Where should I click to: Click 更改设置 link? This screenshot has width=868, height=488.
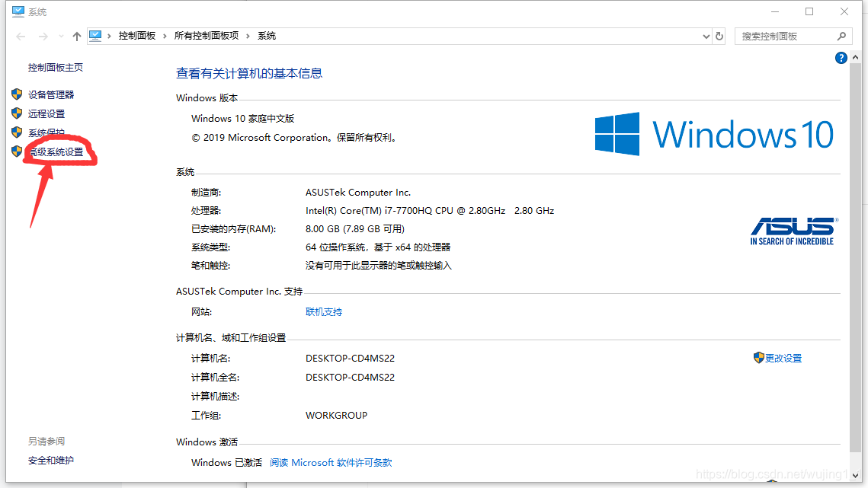pyautogui.click(x=783, y=359)
